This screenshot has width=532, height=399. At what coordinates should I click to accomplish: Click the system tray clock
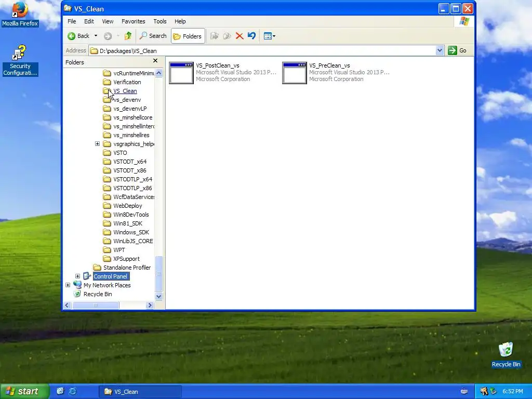pos(513,391)
